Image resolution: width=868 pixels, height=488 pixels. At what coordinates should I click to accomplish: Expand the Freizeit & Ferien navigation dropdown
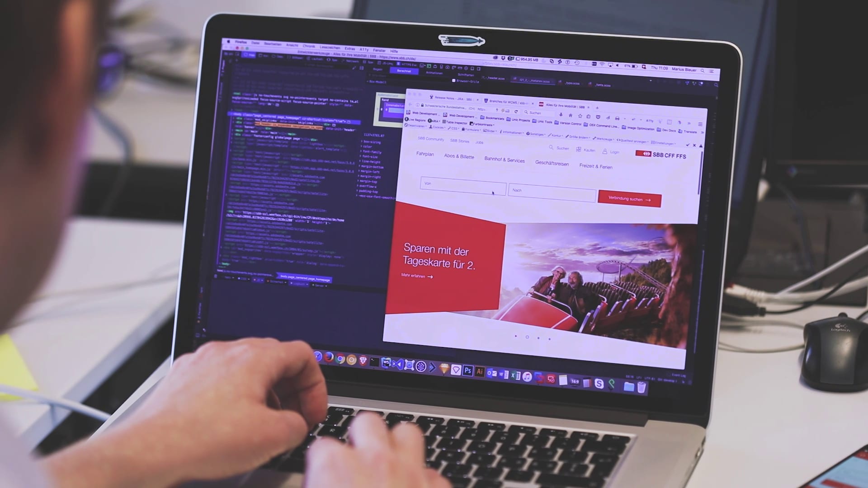click(595, 167)
